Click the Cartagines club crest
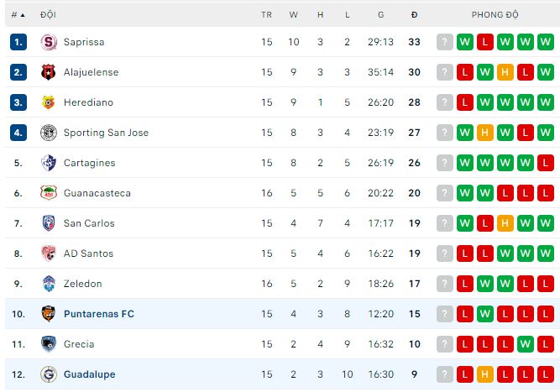Image resolution: width=560 pixels, height=392 pixels. [x=49, y=163]
